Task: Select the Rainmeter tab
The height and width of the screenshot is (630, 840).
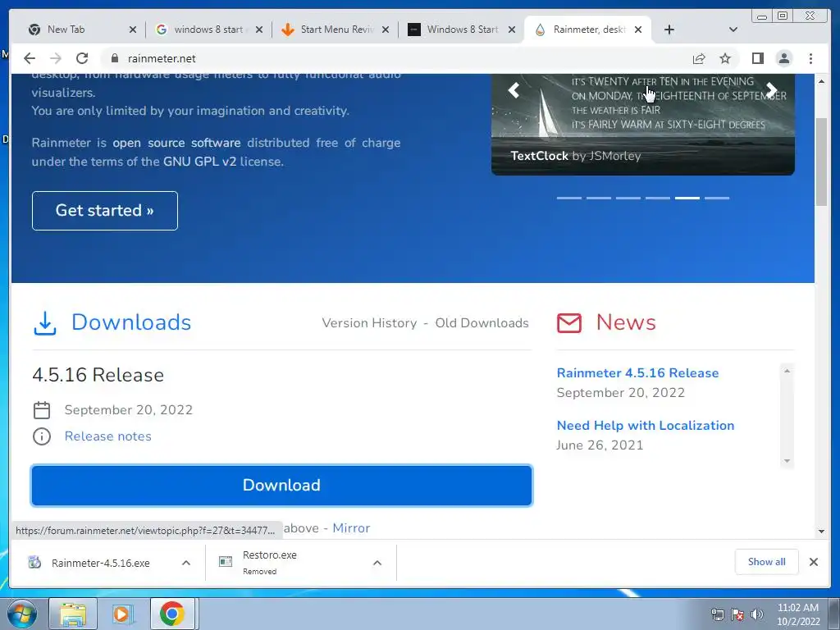Action: tap(589, 30)
